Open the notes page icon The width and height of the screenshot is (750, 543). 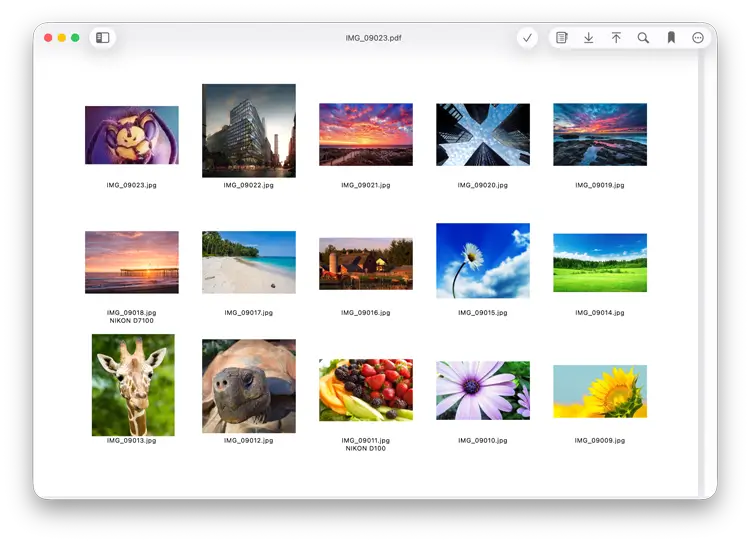562,38
